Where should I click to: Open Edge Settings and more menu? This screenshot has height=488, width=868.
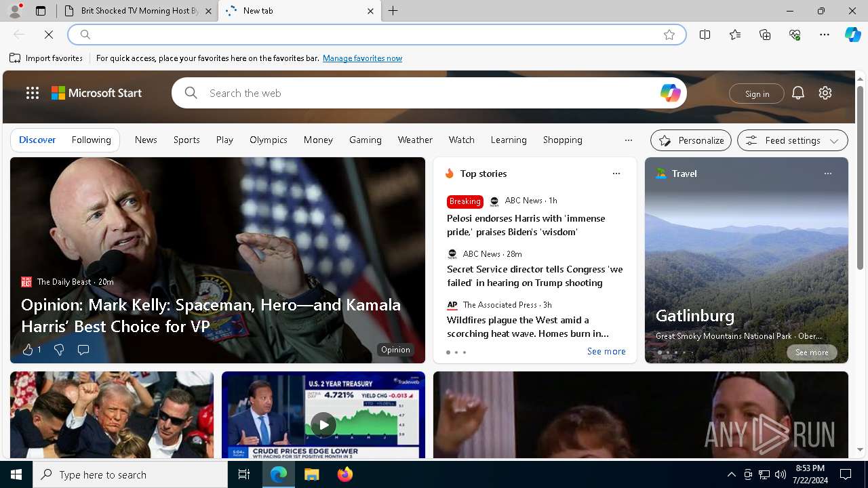(825, 35)
